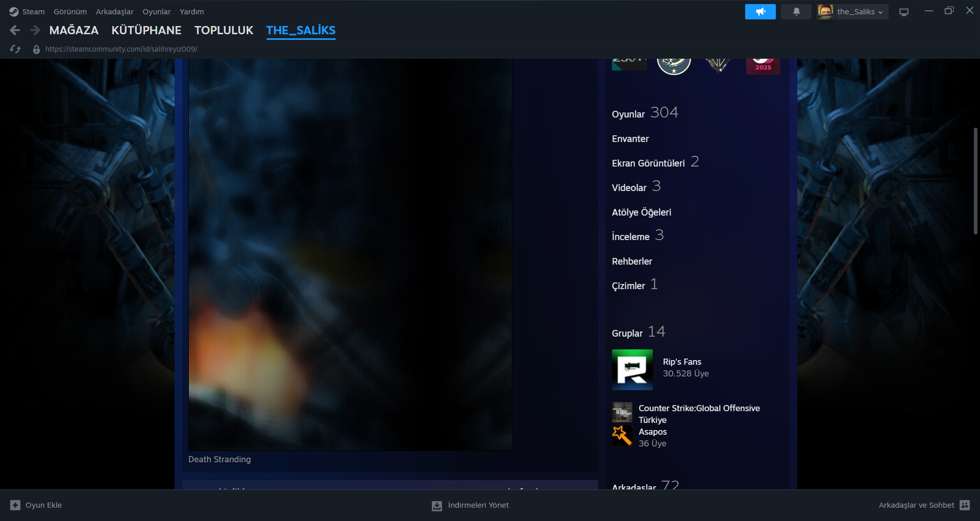Select the round star emblem badge
Image resolution: width=980 pixels, height=521 pixels.
[674, 66]
